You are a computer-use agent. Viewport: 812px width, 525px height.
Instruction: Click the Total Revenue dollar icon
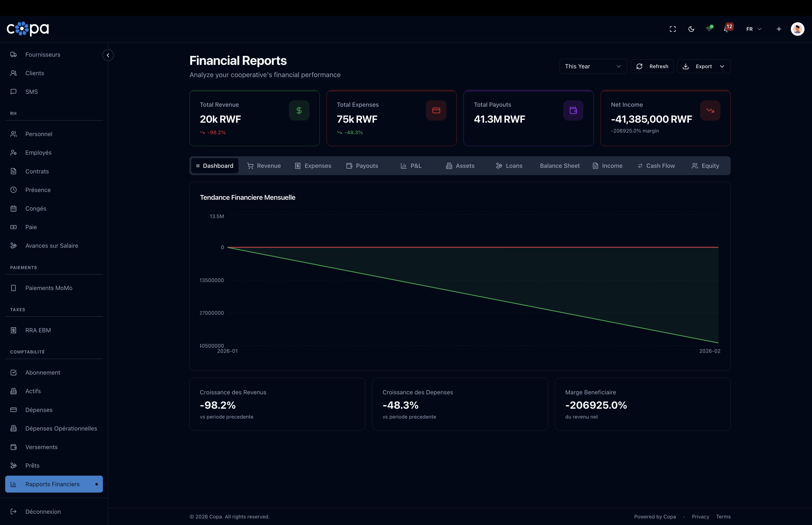tap(299, 110)
